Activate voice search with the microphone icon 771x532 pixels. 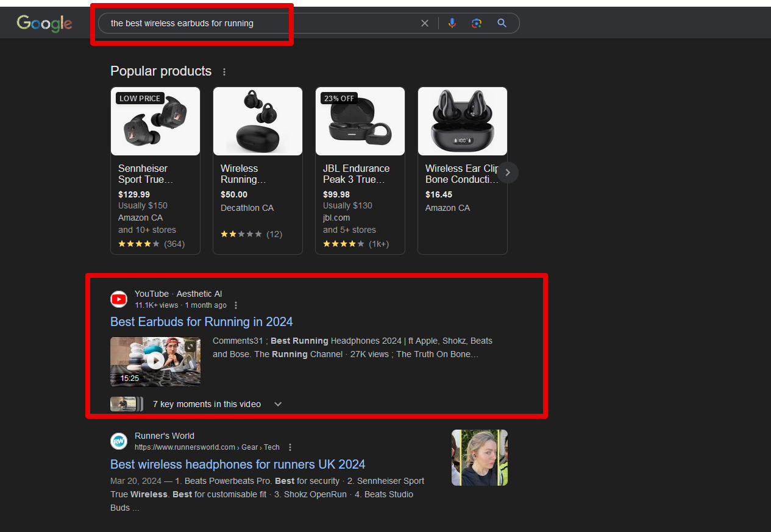point(452,23)
